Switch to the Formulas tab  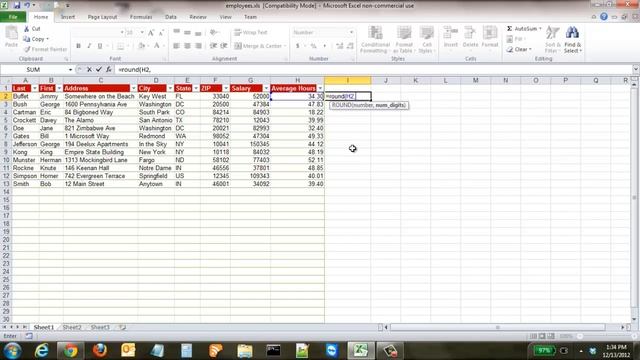(141, 17)
